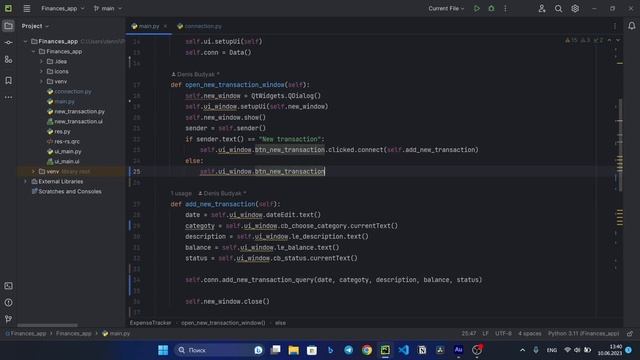Open ui_main.py file
The width and height of the screenshot is (640, 360).
click(x=68, y=151)
